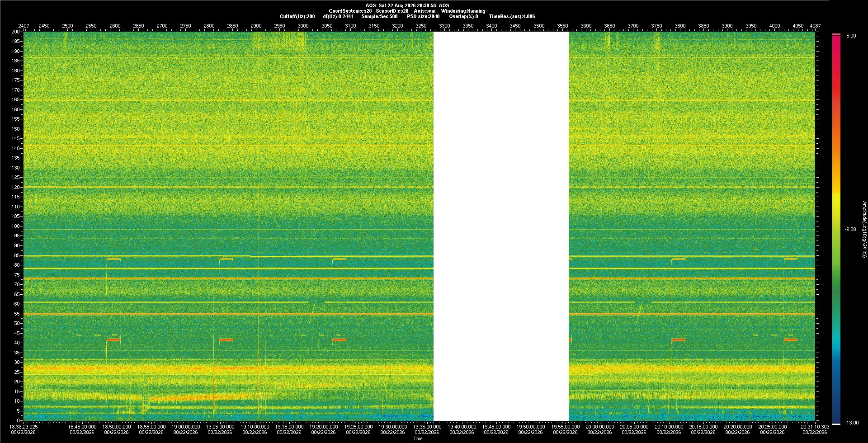Click the top axis tick label 3550
The image size is (868, 443).
[x=562, y=26]
